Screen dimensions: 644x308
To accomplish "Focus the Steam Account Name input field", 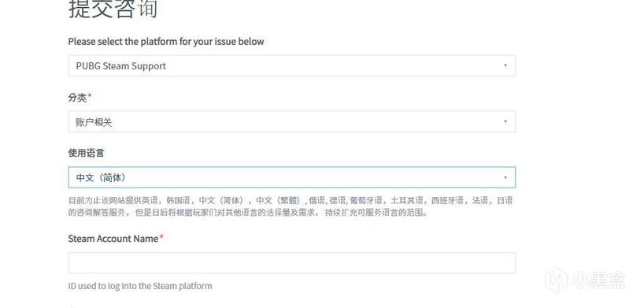I will 291,263.
